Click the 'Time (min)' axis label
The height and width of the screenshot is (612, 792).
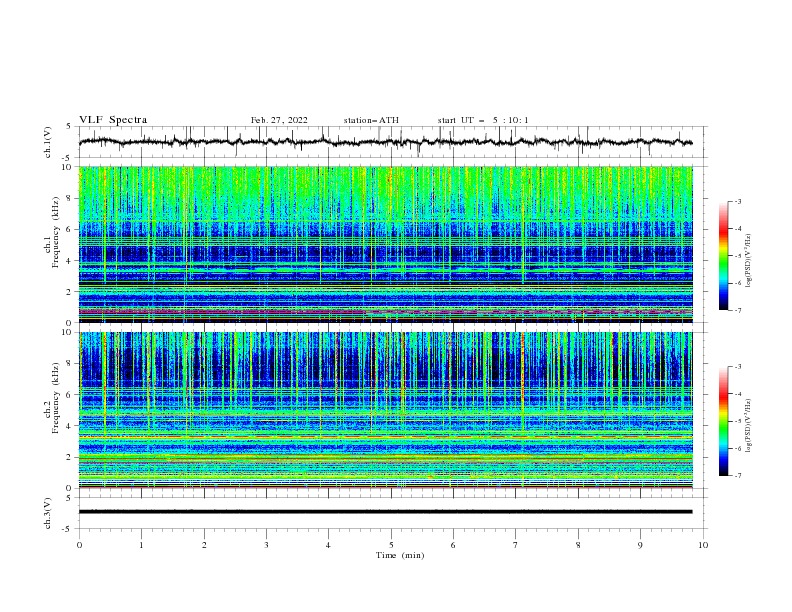[x=400, y=555]
